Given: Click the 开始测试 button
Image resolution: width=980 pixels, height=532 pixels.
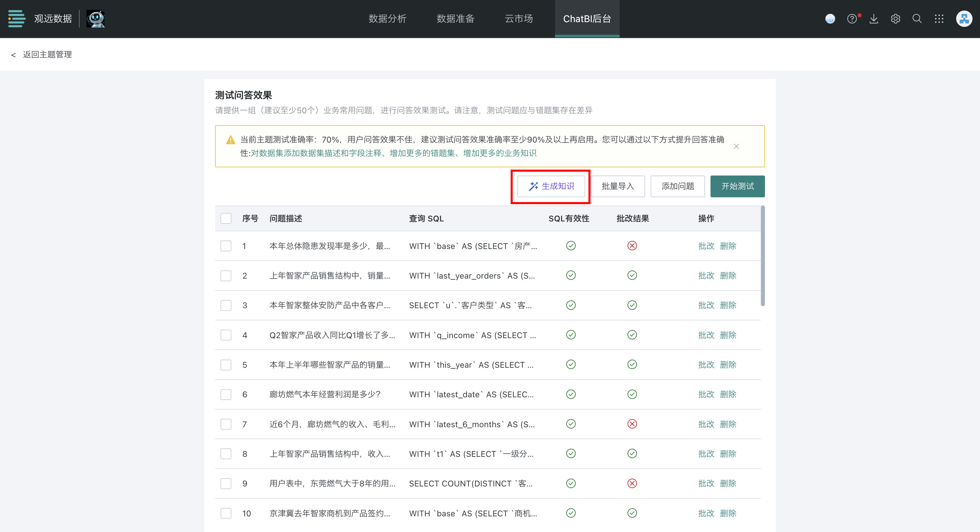Looking at the screenshot, I should pyautogui.click(x=737, y=186).
